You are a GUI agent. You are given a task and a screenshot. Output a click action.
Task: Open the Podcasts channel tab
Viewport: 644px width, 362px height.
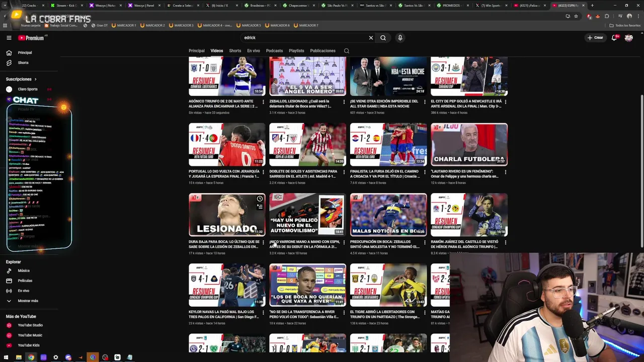pyautogui.click(x=274, y=51)
